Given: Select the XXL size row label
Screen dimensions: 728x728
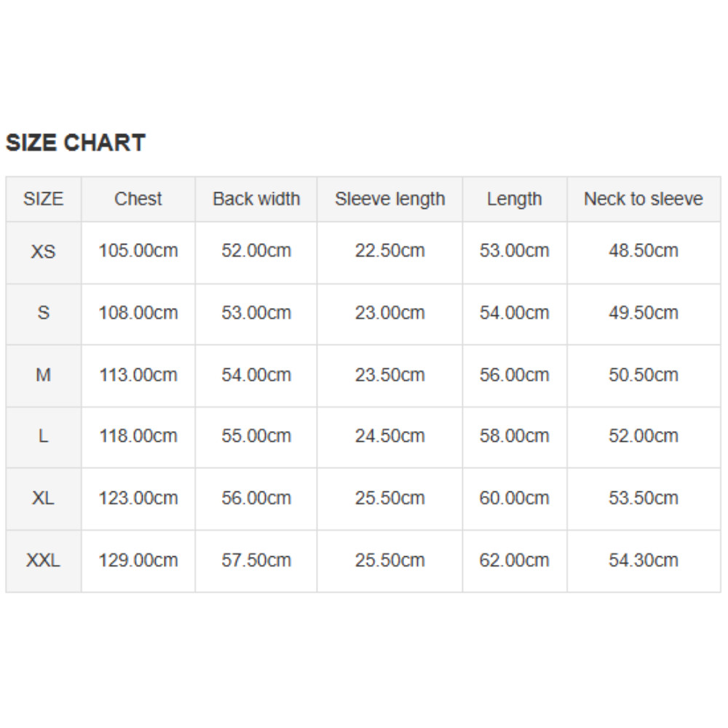Looking at the screenshot, I should (44, 561).
